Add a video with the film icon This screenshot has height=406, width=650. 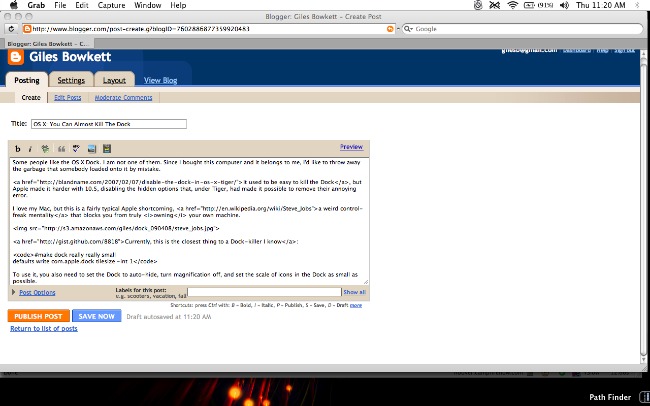point(107,148)
